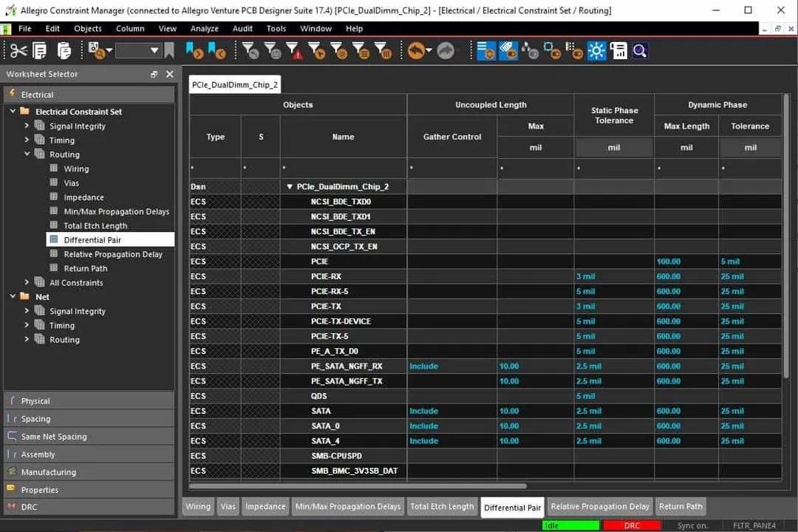Viewport: 798px width, 532px height.
Task: Click the Paste icon in toolbar
Action: tap(64, 50)
